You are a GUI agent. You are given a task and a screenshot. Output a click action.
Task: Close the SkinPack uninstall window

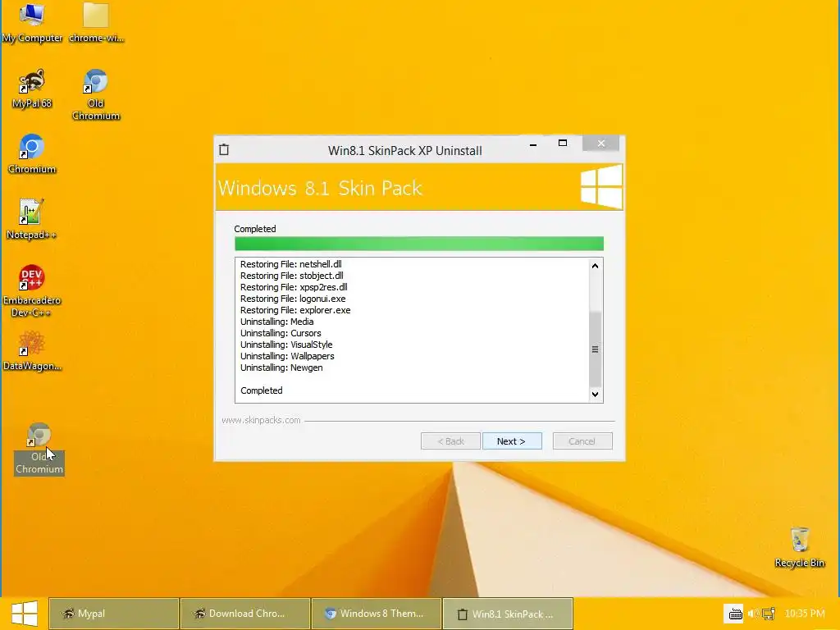[x=601, y=143]
